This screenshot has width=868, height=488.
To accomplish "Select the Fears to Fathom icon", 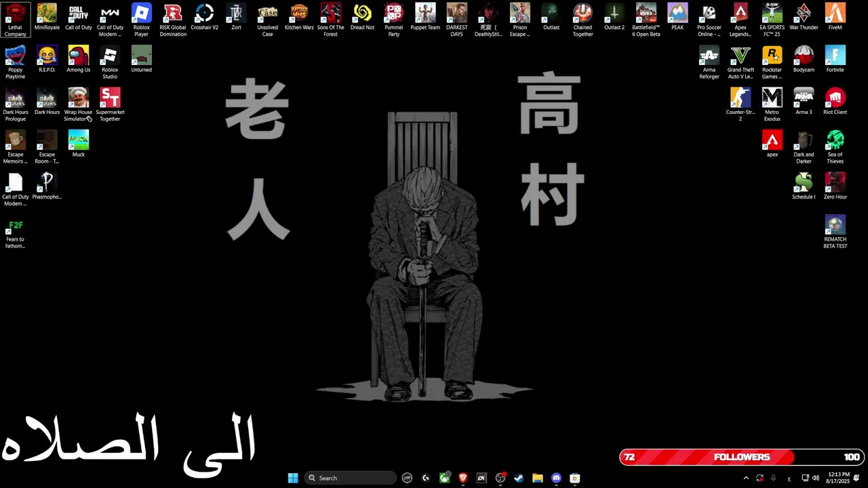I will click(15, 232).
